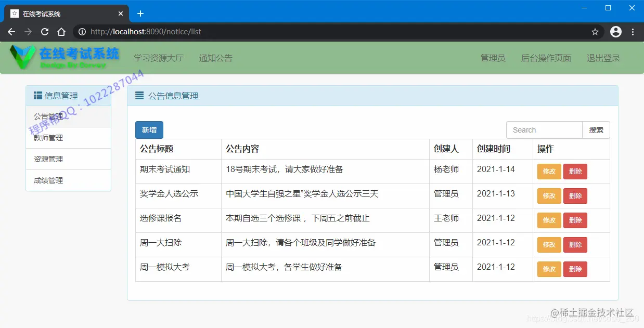Screen dimensions: 644x328
Task: Click the Chrome profile avatar icon
Action: click(615, 32)
